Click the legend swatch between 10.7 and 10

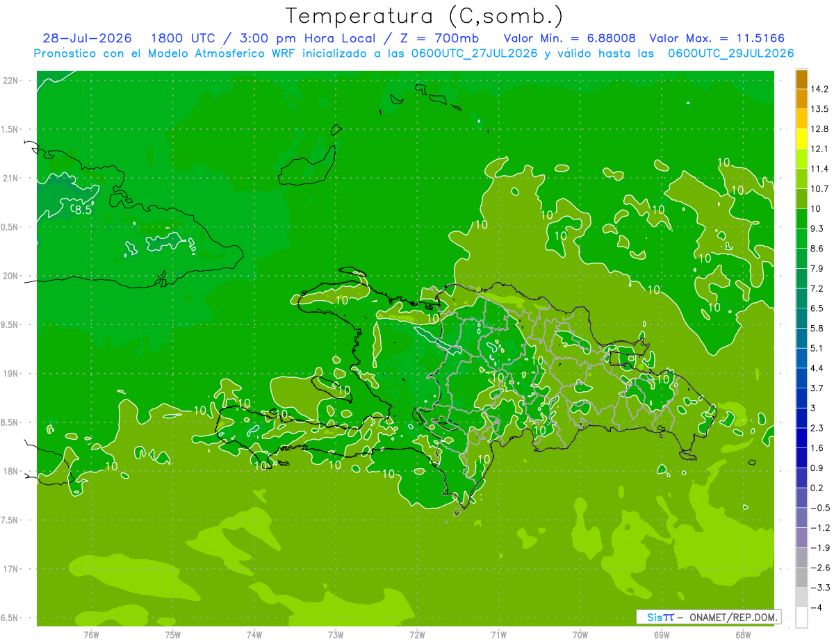pyautogui.click(x=801, y=199)
